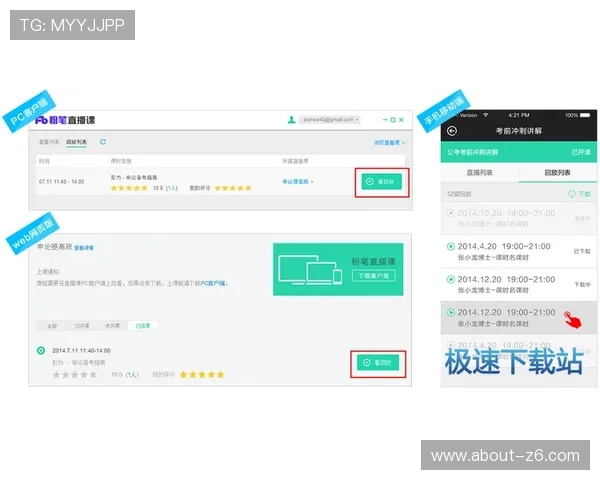
Task: Click gray rating stars on web lesson
Action: 75,375
